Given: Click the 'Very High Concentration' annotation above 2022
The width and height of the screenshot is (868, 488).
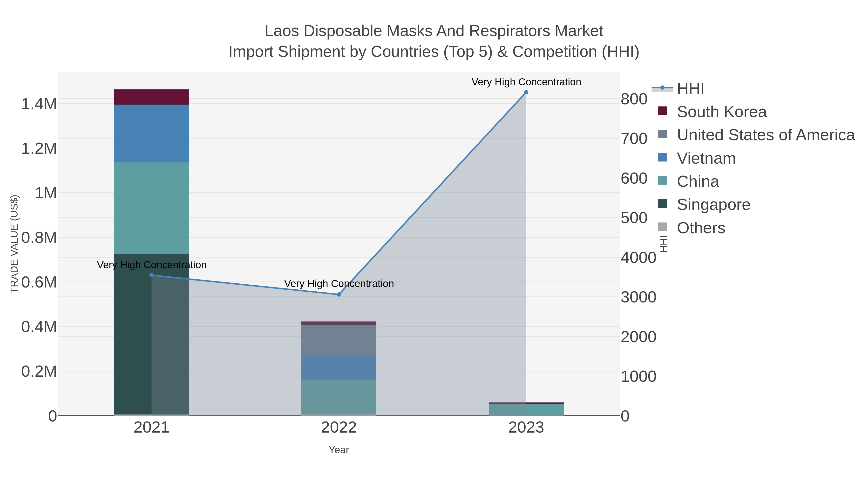Looking at the screenshot, I should coord(339,284).
